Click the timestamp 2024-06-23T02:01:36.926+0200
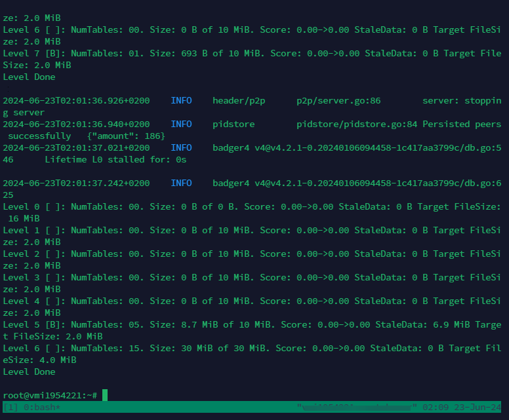This screenshot has height=420, width=509. point(76,100)
